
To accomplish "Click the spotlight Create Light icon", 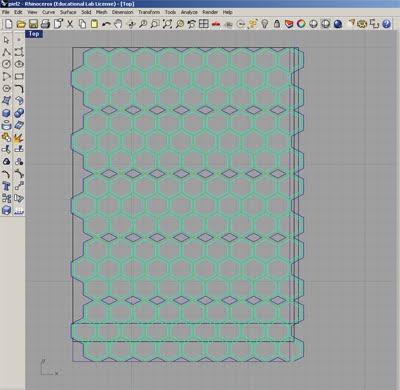I will pyautogui.click(x=350, y=24).
